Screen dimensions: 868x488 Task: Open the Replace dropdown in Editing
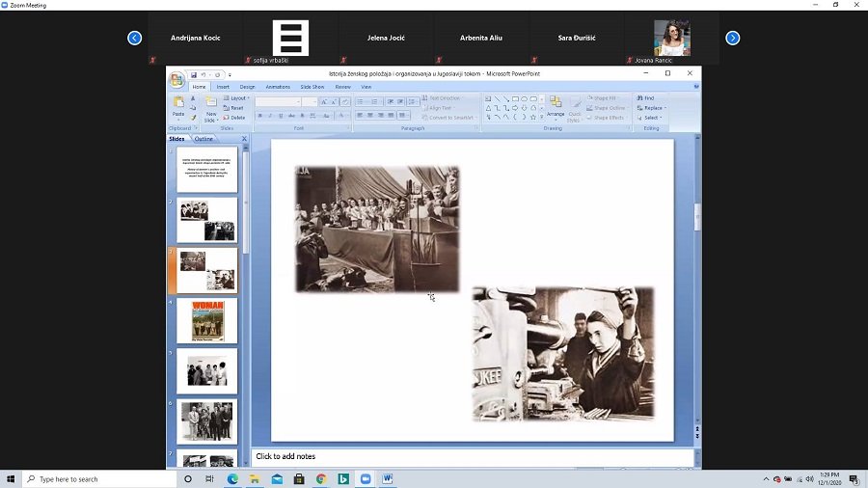click(653, 108)
